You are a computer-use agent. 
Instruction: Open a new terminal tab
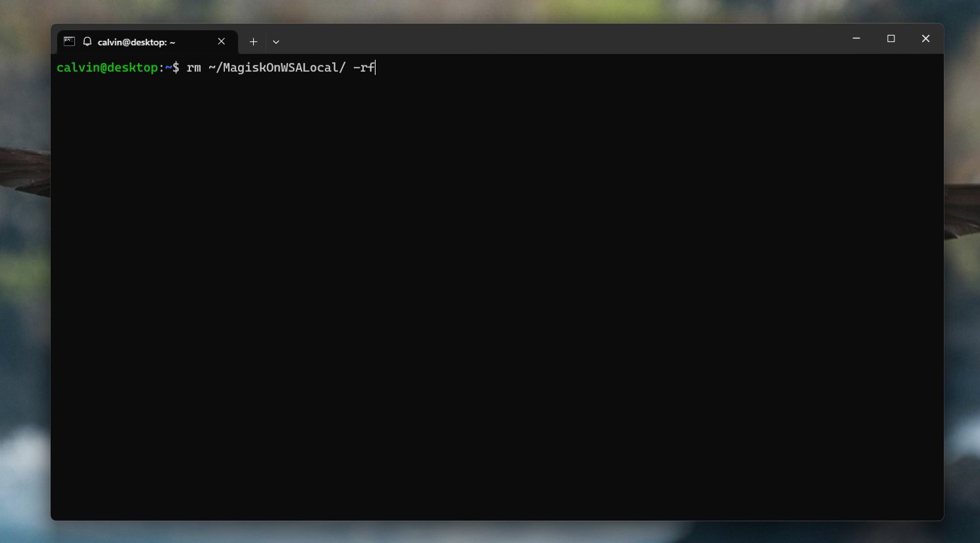tap(253, 41)
